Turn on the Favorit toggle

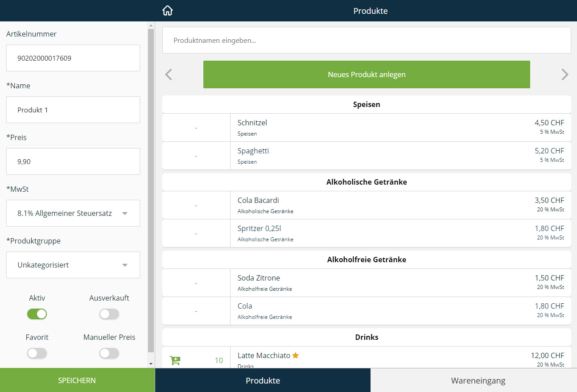coord(37,353)
